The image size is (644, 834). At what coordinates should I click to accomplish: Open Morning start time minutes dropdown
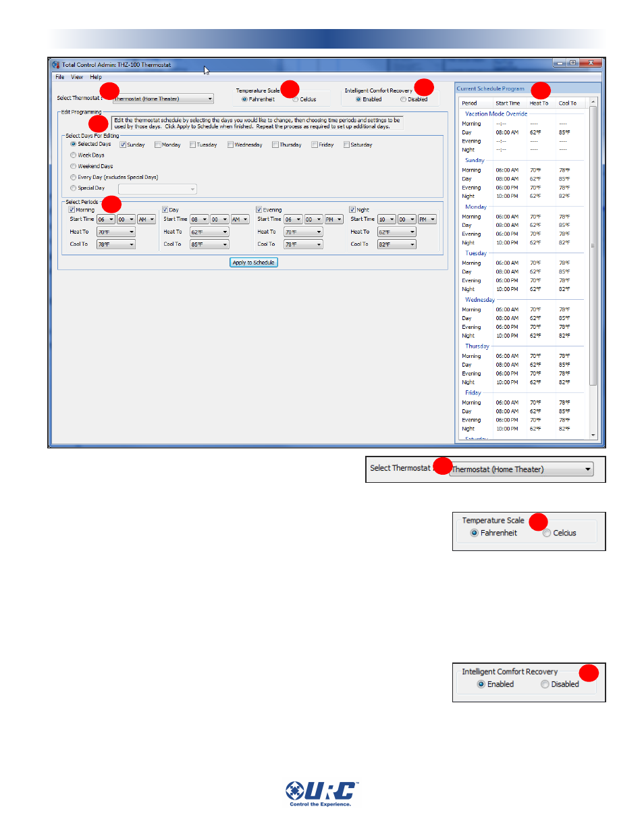click(x=126, y=219)
